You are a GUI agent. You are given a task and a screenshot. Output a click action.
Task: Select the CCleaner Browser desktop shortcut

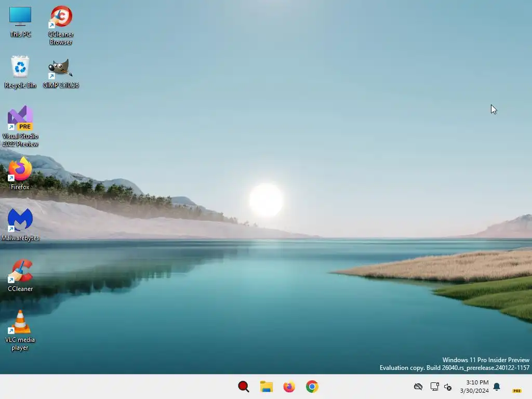point(61,25)
